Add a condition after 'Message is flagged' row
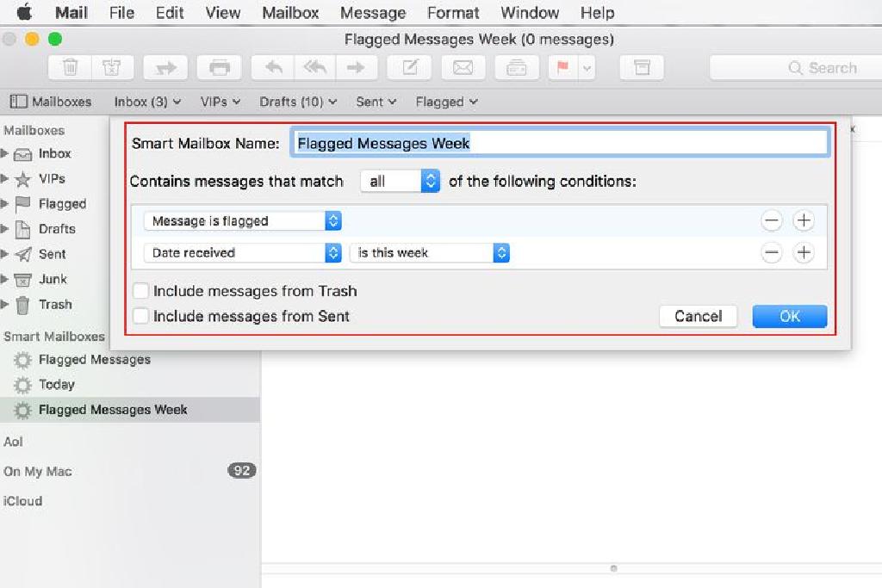 click(x=804, y=221)
